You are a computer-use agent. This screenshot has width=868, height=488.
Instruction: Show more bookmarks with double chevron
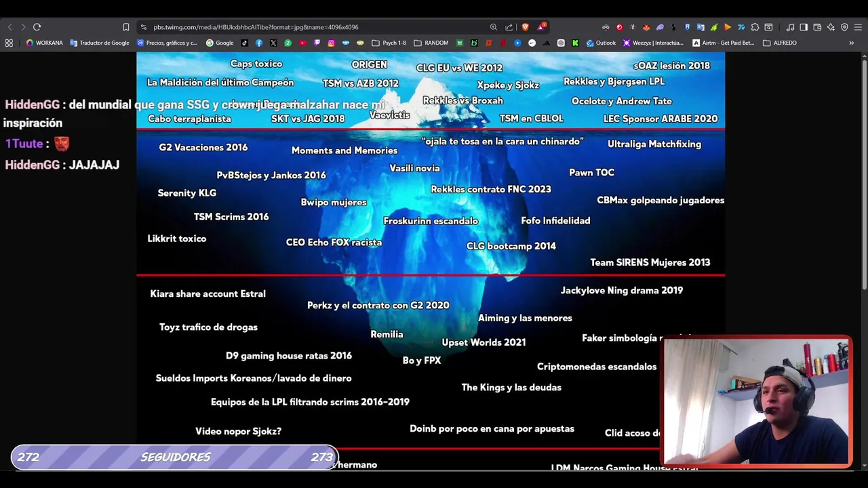coord(852,43)
